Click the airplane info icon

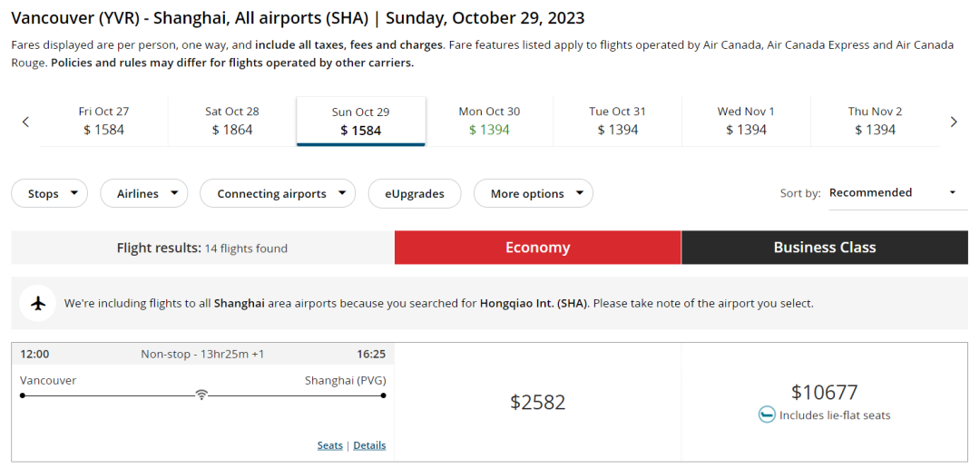(38, 303)
